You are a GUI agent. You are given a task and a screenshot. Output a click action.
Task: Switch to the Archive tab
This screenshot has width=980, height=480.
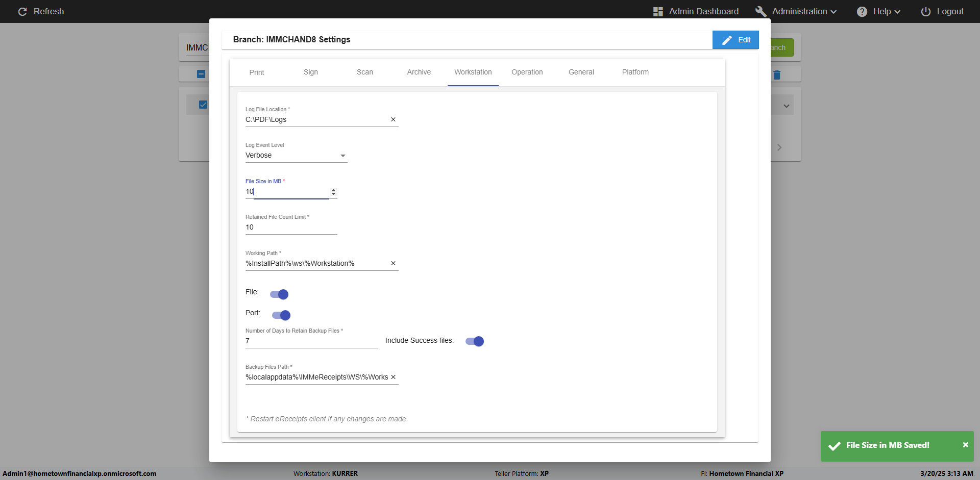[x=419, y=72]
